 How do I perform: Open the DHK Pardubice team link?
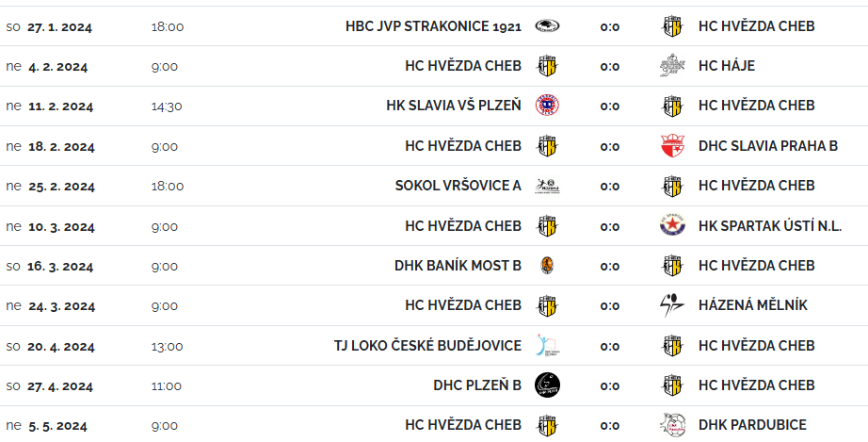752,425
